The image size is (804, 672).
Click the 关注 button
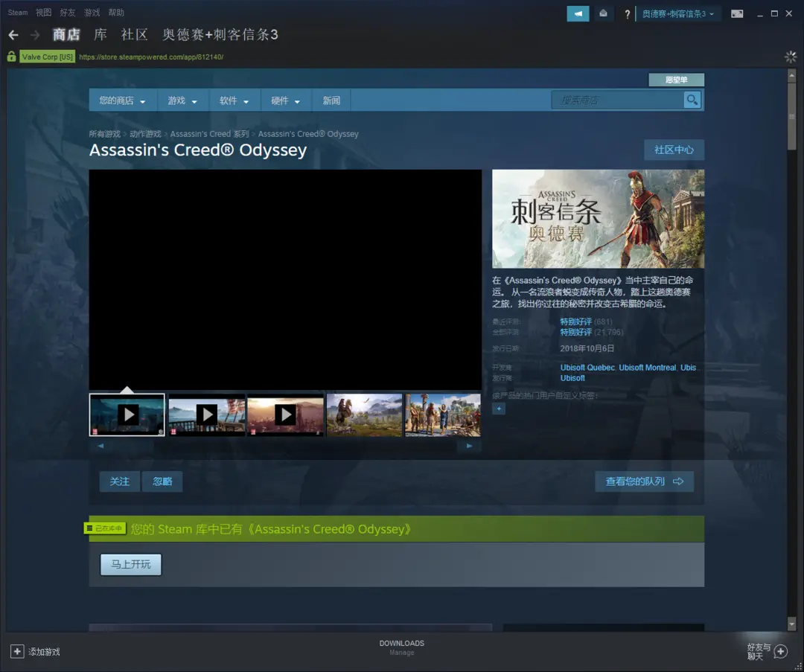click(x=119, y=481)
